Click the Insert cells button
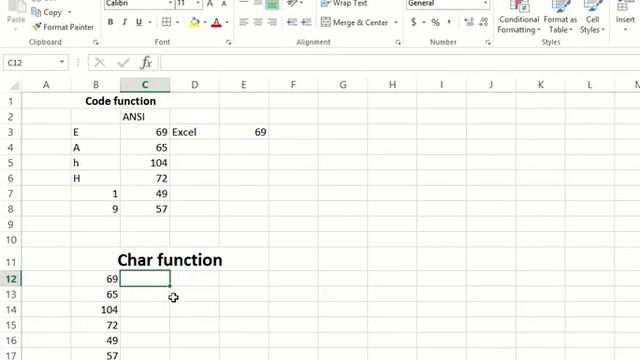 coord(625,16)
